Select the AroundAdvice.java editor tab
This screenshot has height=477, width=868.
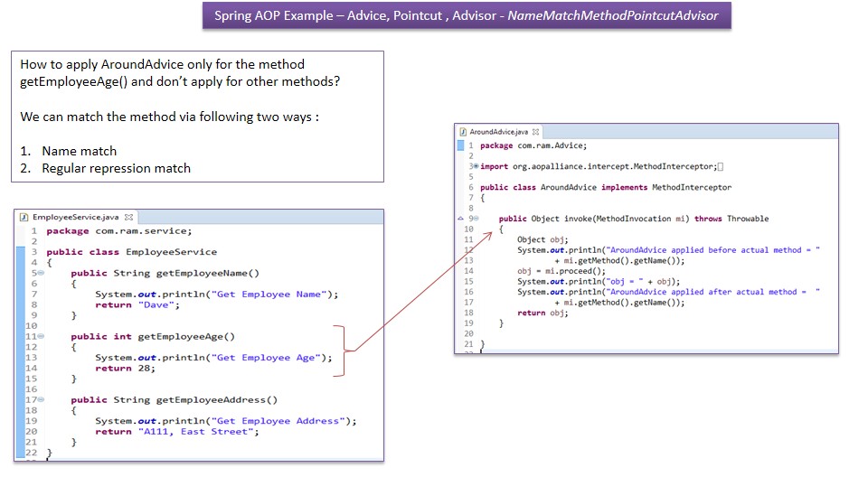tap(499, 132)
